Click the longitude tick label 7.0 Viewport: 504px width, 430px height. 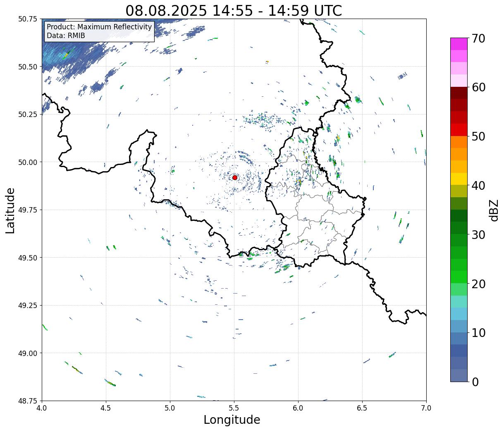coord(426,408)
